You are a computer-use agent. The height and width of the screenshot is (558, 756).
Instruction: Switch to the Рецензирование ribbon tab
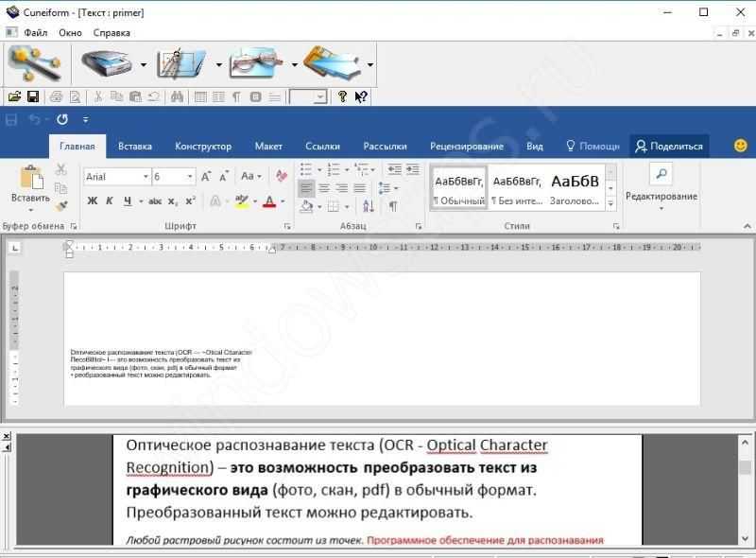coord(467,147)
